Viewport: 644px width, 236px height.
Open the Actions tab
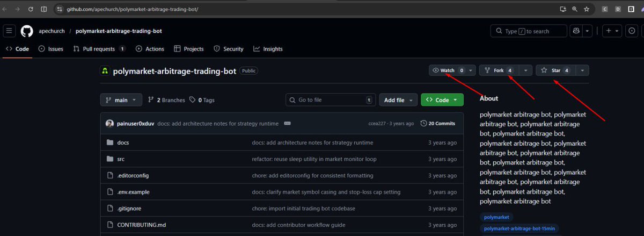click(x=150, y=49)
